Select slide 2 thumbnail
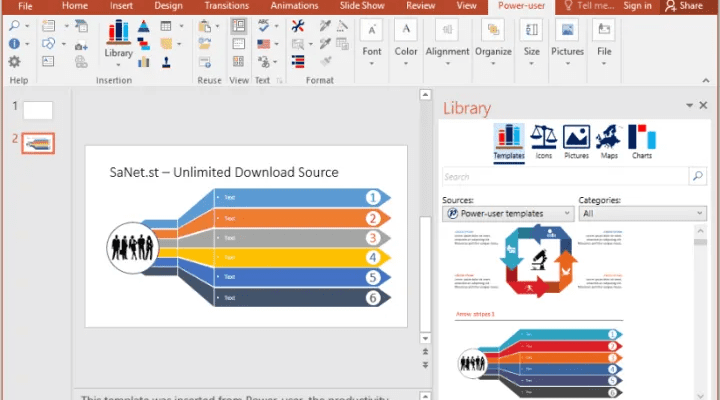This screenshot has height=400, width=720. (x=38, y=143)
